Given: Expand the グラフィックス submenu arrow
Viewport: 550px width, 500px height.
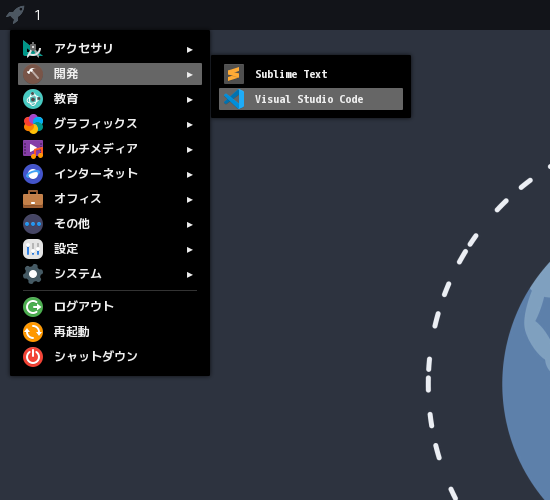Looking at the screenshot, I should click(x=189, y=125).
